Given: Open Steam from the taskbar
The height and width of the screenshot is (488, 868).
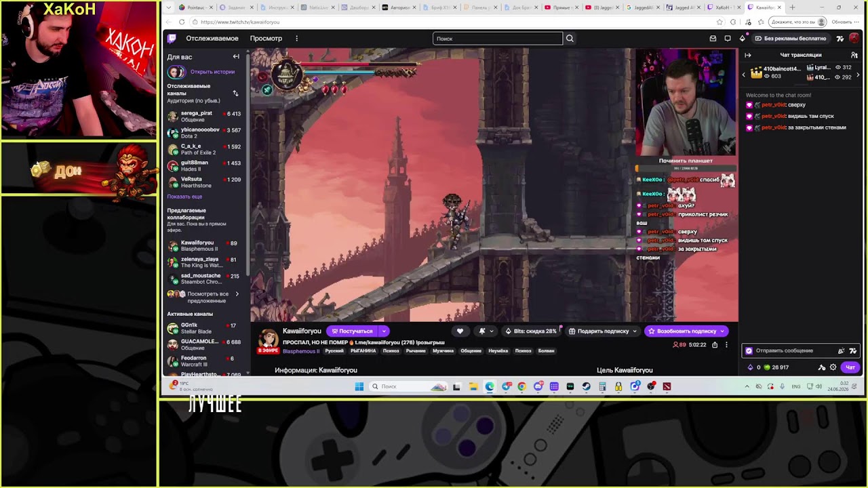Looking at the screenshot, I should coord(586,386).
